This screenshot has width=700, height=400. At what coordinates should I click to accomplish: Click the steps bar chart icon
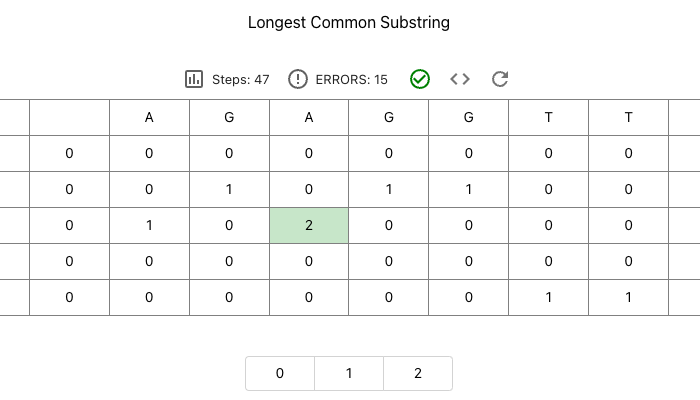194,79
